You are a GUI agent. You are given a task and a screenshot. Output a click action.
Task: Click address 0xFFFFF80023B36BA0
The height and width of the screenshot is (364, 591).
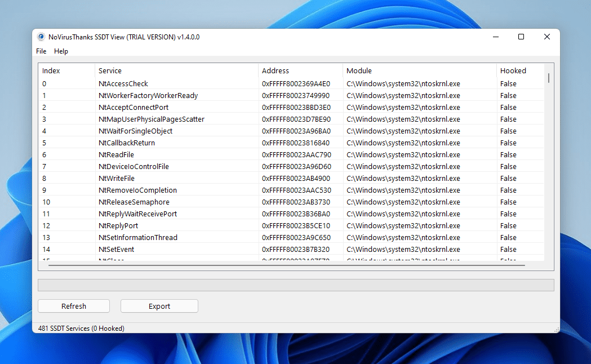pos(296,214)
